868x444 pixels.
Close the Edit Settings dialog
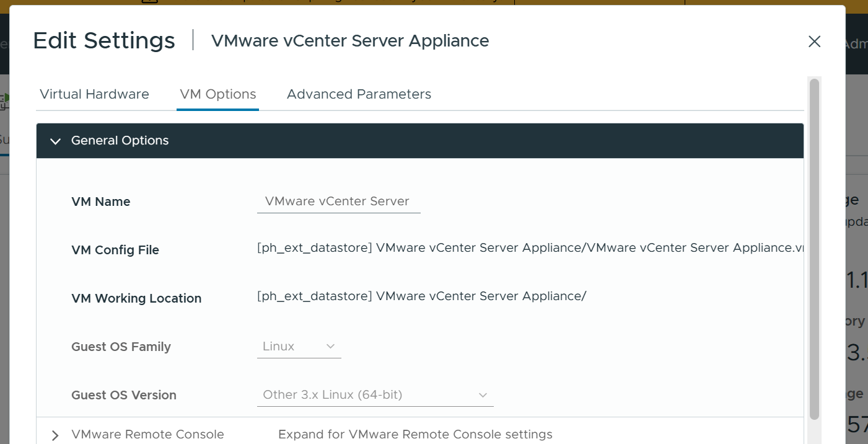[814, 42]
